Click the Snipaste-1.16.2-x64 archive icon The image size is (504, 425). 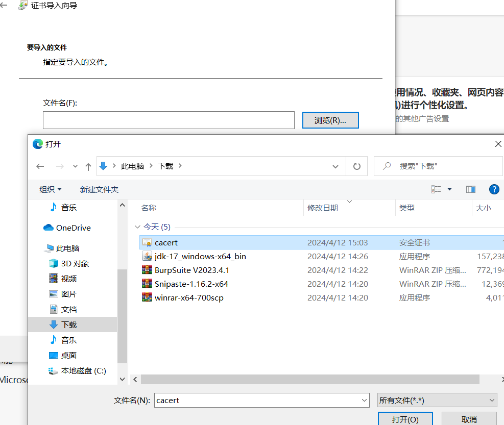click(147, 284)
